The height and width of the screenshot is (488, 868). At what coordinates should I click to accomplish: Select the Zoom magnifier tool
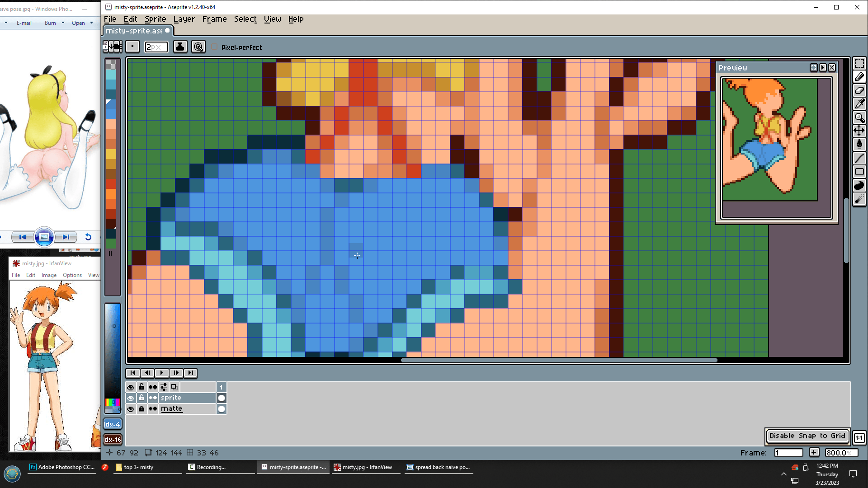[859, 117]
